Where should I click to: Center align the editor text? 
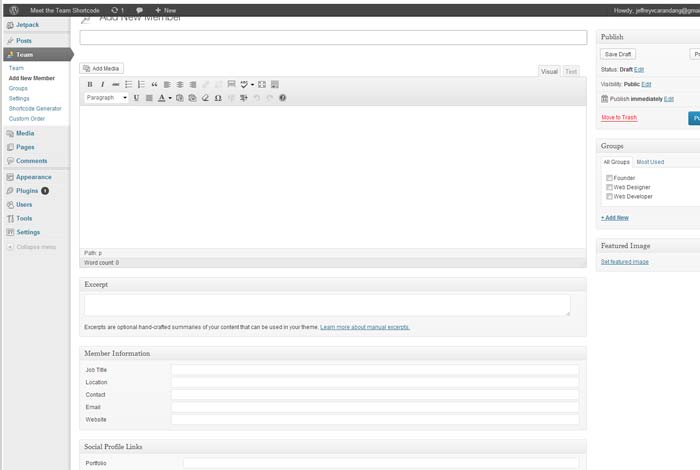pos(180,85)
